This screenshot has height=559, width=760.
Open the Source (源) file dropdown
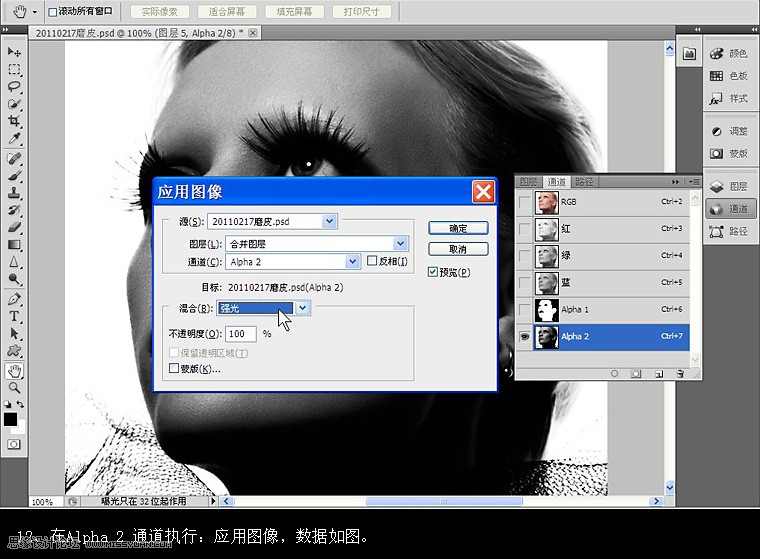(x=329, y=221)
